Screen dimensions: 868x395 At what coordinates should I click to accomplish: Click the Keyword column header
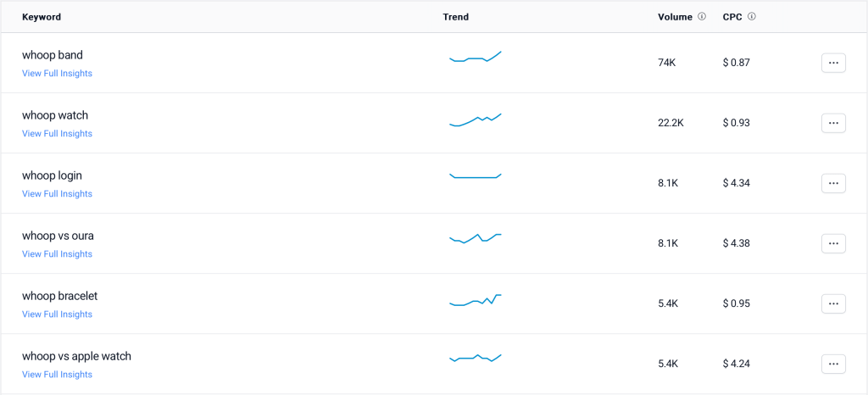(42, 17)
